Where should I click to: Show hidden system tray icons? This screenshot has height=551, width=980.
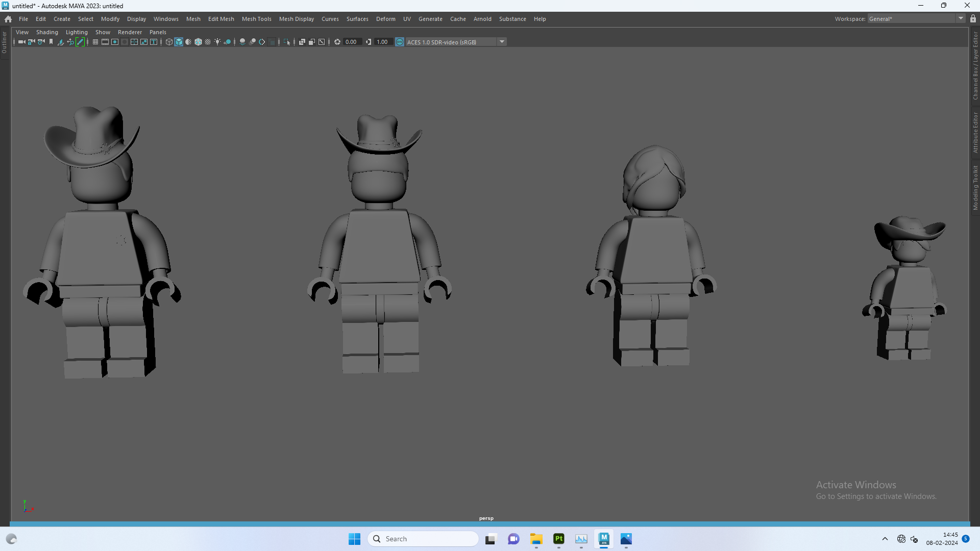[885, 539]
